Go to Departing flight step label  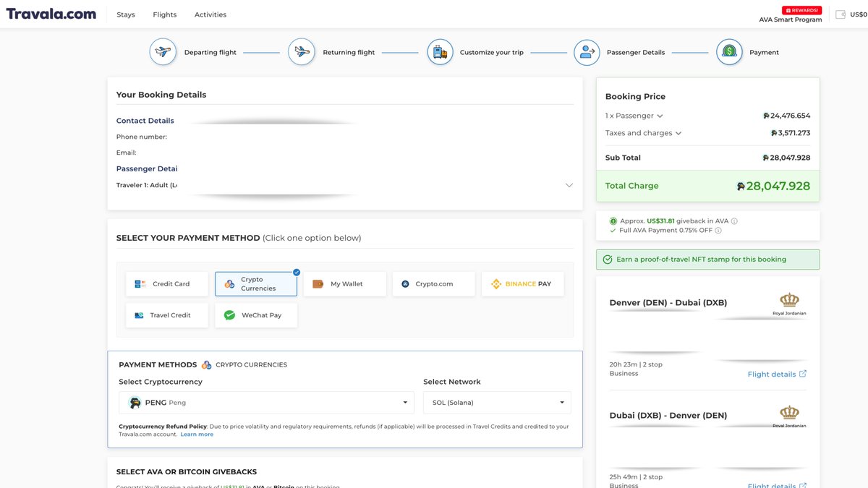point(210,53)
